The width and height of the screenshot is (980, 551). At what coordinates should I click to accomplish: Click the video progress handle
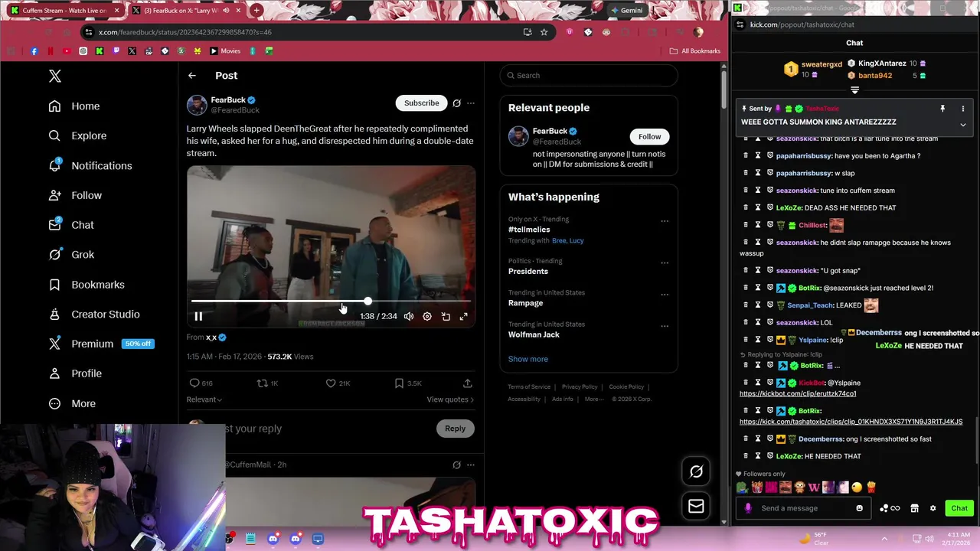click(x=368, y=302)
